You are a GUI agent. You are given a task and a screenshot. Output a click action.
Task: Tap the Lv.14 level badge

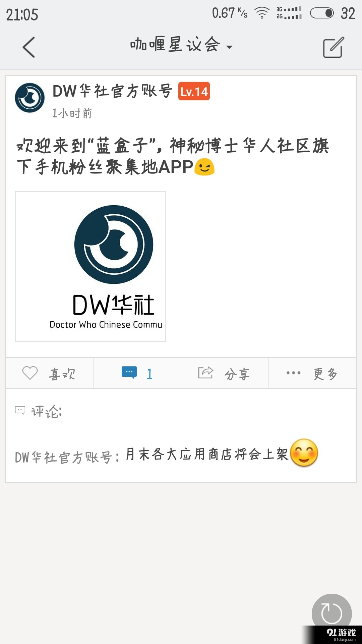click(194, 91)
